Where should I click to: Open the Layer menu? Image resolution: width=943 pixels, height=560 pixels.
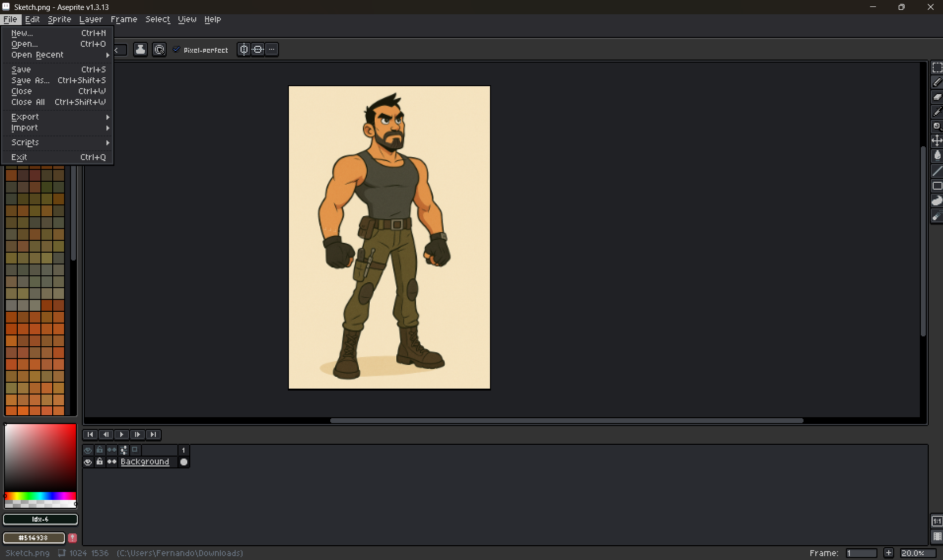point(91,19)
